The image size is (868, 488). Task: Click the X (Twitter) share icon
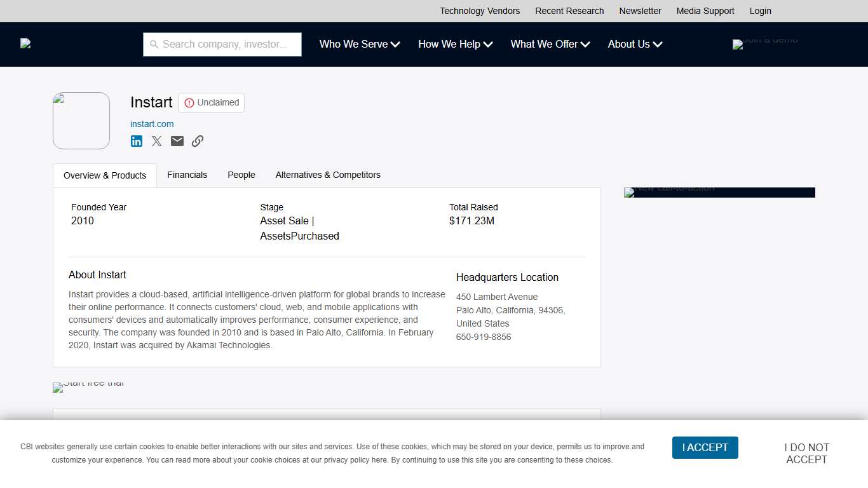click(x=156, y=140)
